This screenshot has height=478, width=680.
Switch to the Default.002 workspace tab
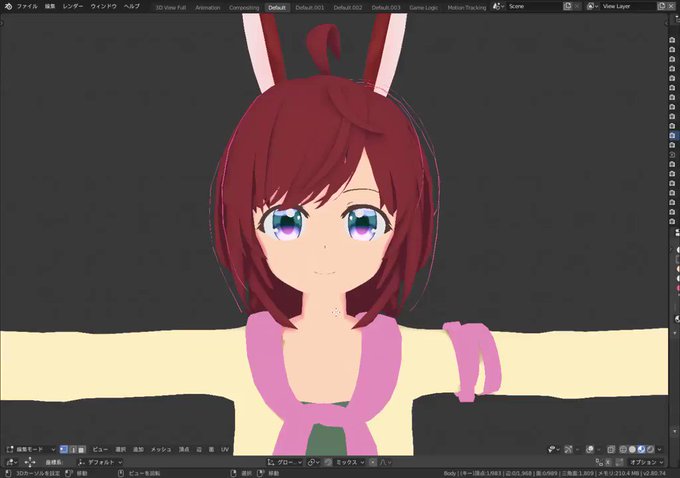point(348,8)
